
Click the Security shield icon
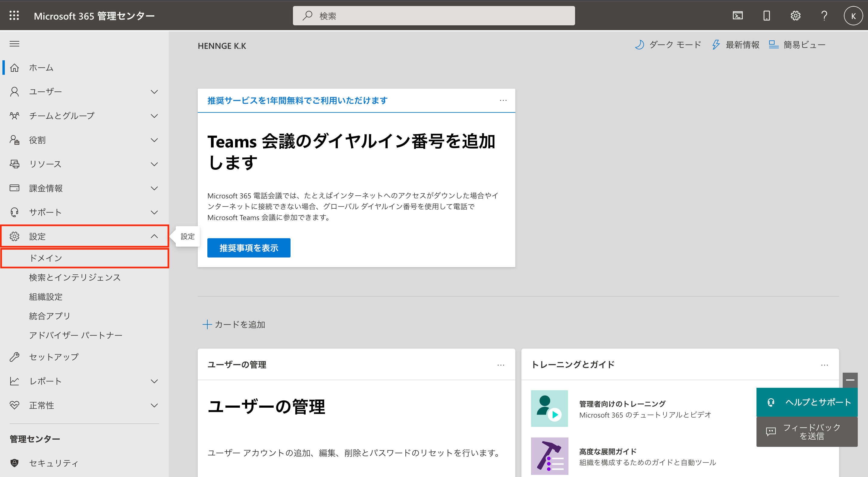click(14, 463)
